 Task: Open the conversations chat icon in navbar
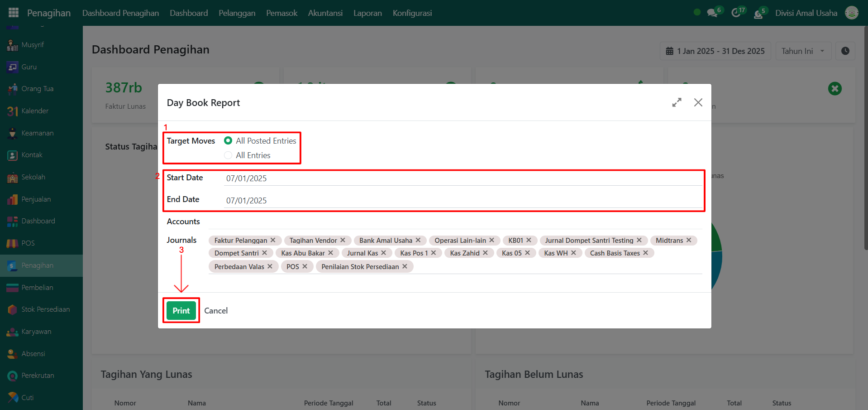click(x=712, y=13)
